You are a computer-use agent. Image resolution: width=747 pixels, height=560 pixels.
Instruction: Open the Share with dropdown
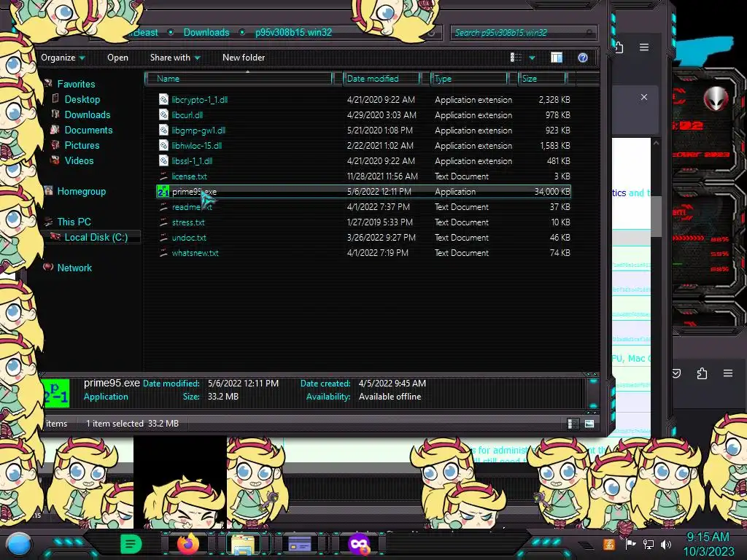175,58
